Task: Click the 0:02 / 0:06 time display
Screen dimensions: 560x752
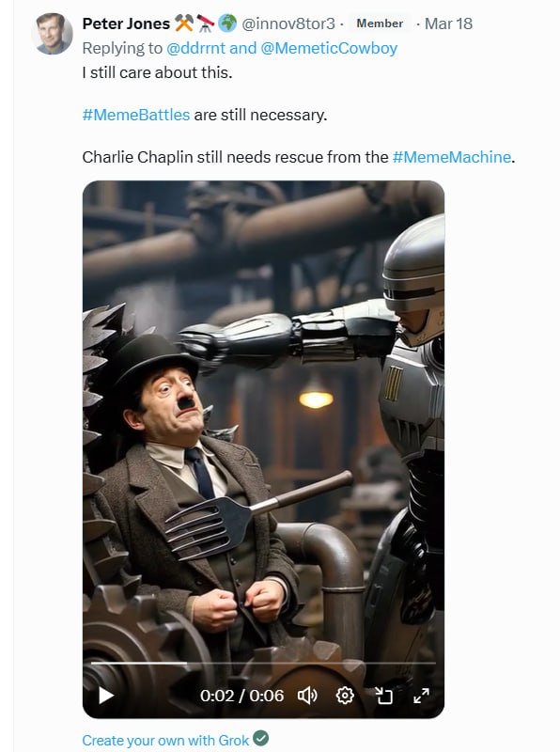Action: [x=241, y=696]
